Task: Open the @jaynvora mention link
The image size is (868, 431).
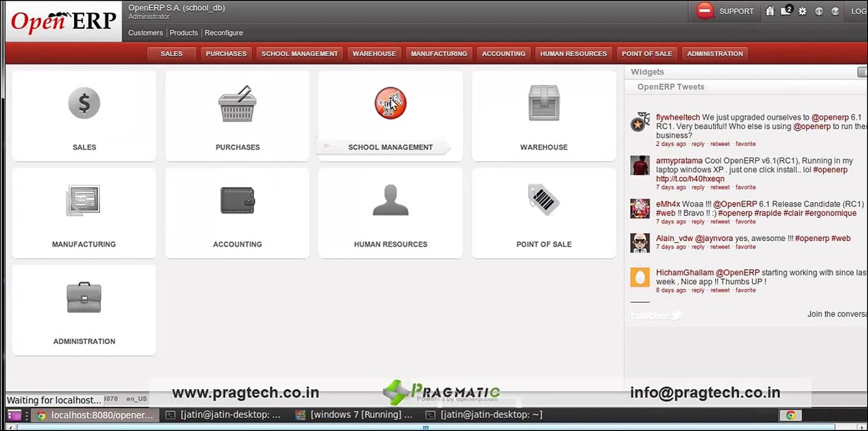Action: click(x=714, y=238)
